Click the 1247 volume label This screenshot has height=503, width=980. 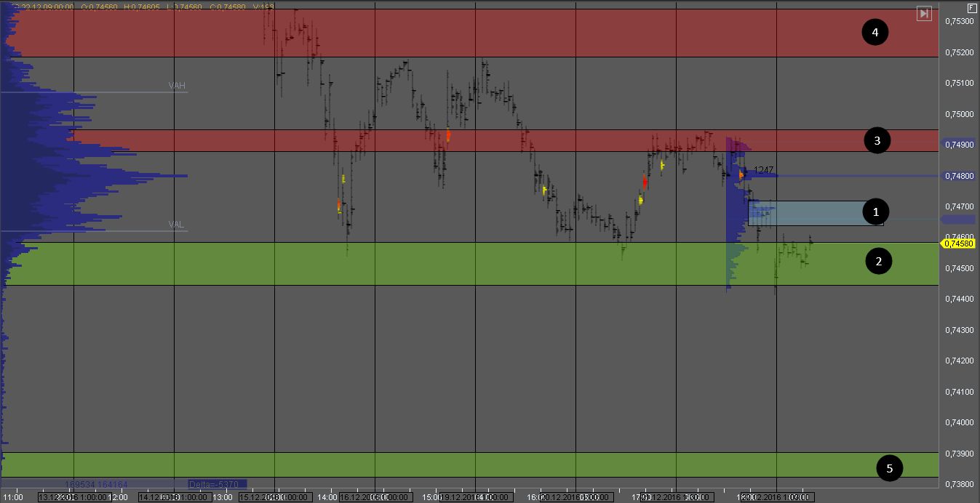[763, 169]
